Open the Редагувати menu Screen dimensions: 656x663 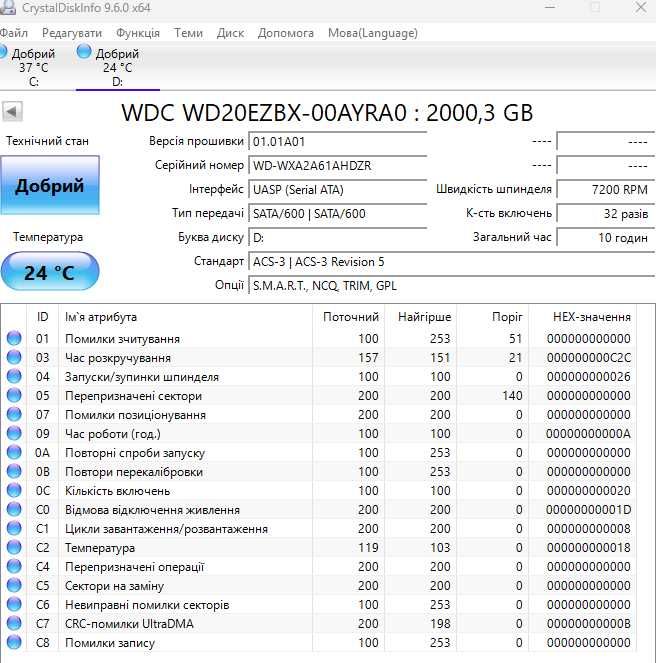72,33
